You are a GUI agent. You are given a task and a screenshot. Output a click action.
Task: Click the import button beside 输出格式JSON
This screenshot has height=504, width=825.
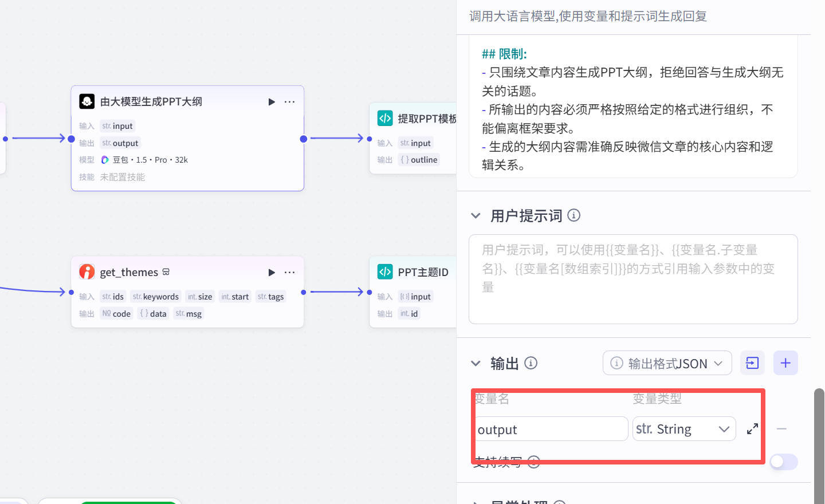(x=752, y=363)
